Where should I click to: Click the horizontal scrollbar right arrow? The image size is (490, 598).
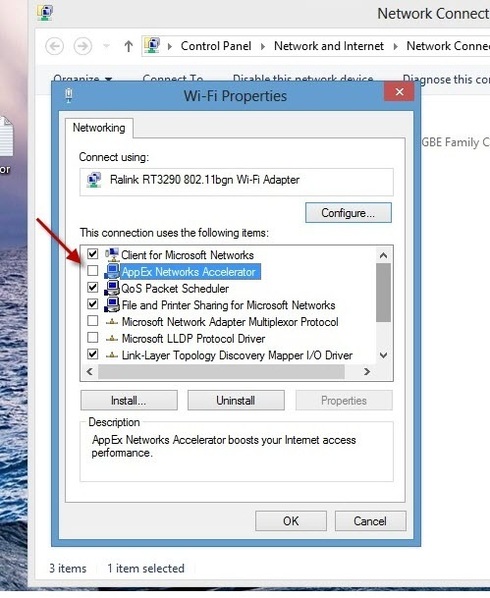point(367,371)
